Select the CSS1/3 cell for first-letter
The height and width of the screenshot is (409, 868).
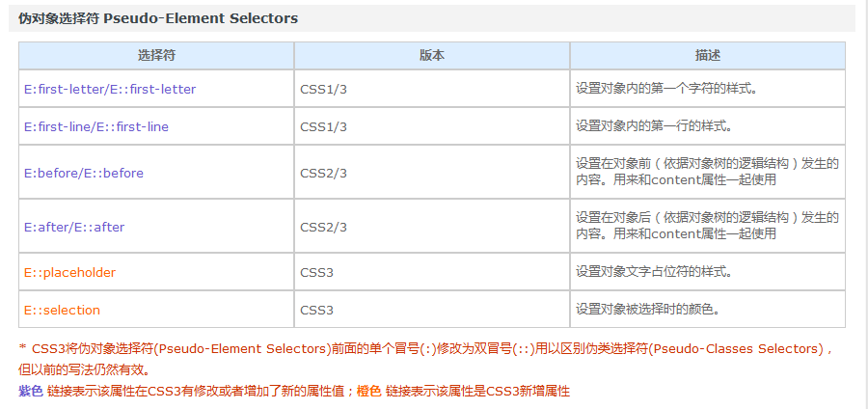point(432,89)
